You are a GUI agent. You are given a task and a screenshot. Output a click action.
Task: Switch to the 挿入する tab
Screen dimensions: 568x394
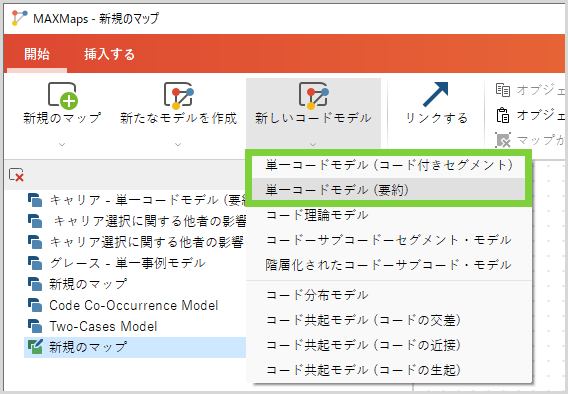coord(109,54)
